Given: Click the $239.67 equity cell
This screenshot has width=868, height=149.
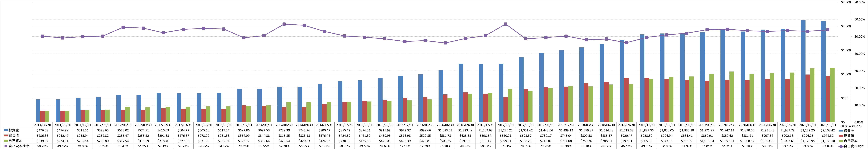Looking at the screenshot, I should (x=42, y=141).
